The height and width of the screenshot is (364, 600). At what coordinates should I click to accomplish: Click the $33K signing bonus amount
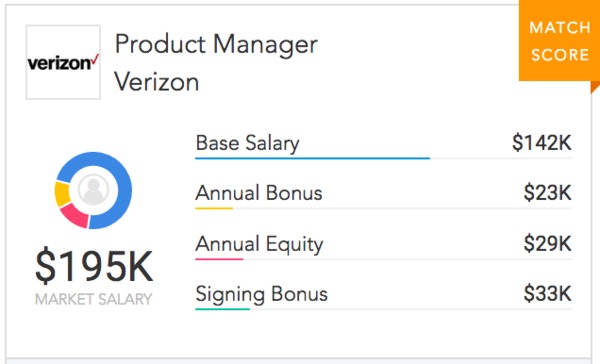tap(548, 294)
